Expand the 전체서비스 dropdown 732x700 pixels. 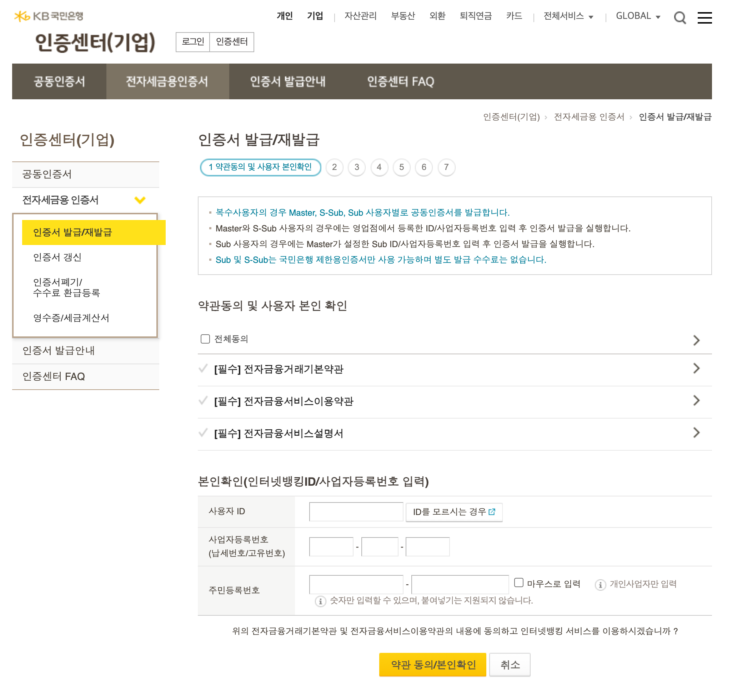pyautogui.click(x=568, y=16)
